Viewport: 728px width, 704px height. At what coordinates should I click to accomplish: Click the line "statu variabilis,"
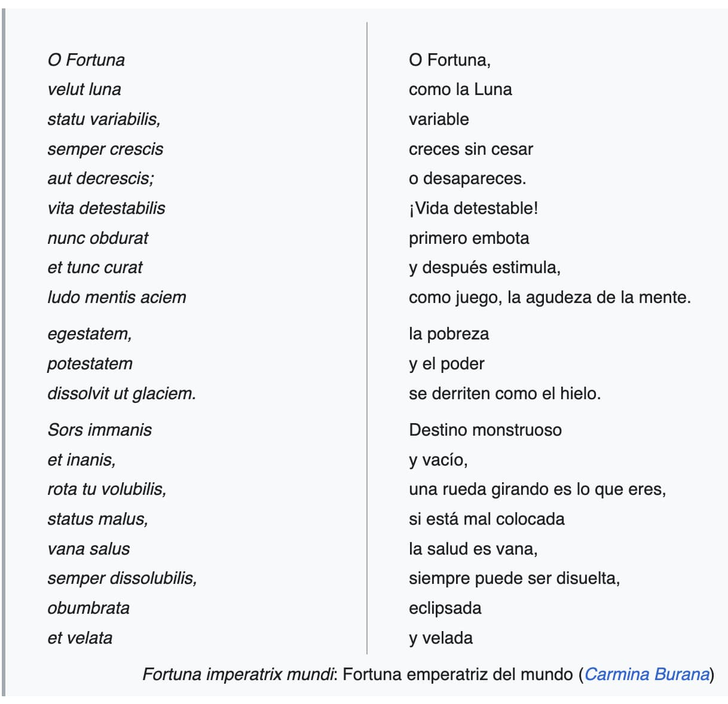(104, 119)
